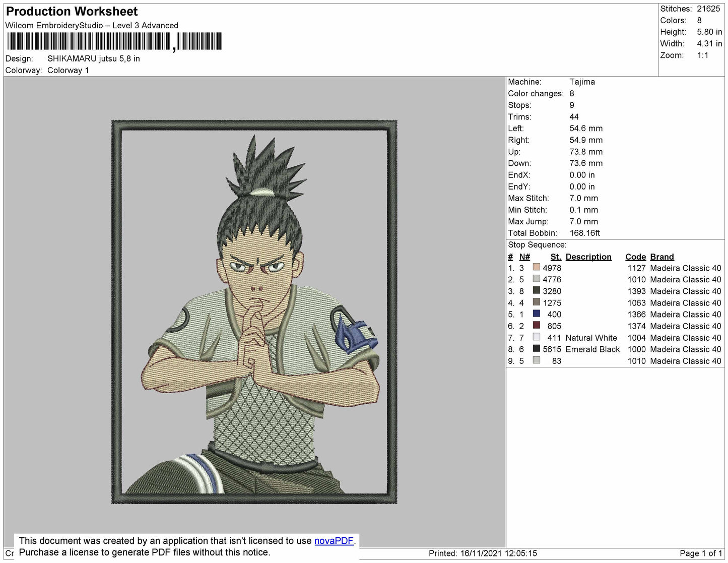This screenshot has width=728, height=563.
Task: Click 'Wilcom EmbroideryStudio – Level 3 Advanced' text
Action: pos(92,25)
